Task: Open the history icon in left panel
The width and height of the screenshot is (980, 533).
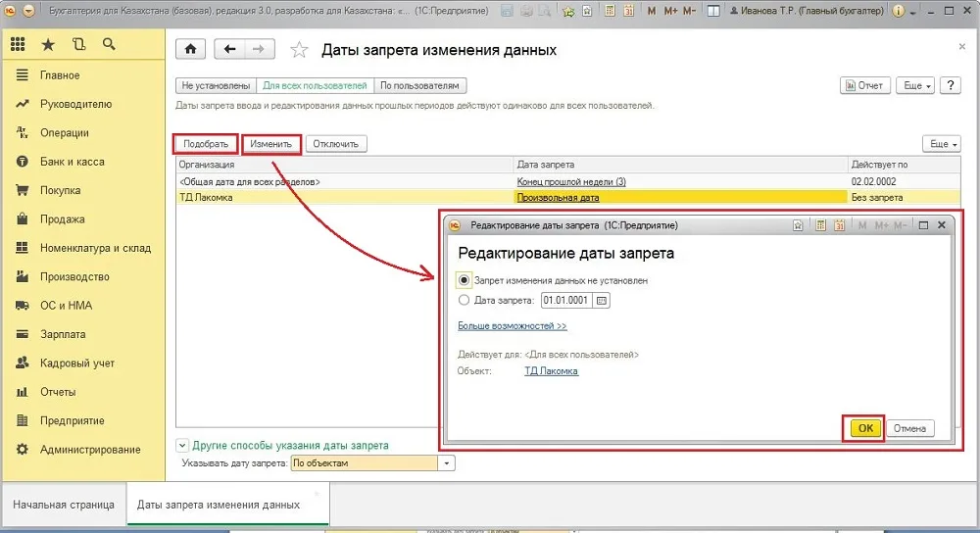Action: 78,44
